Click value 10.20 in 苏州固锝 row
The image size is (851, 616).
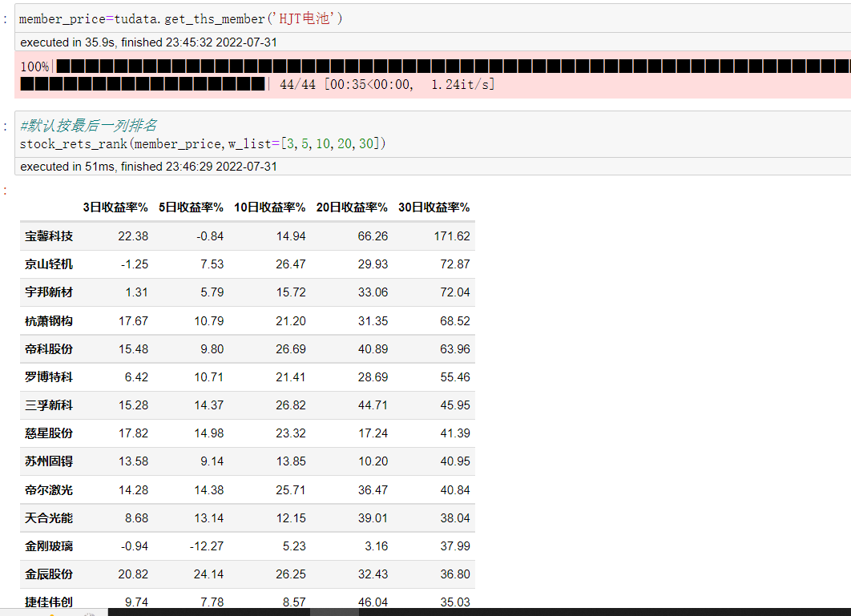373,461
